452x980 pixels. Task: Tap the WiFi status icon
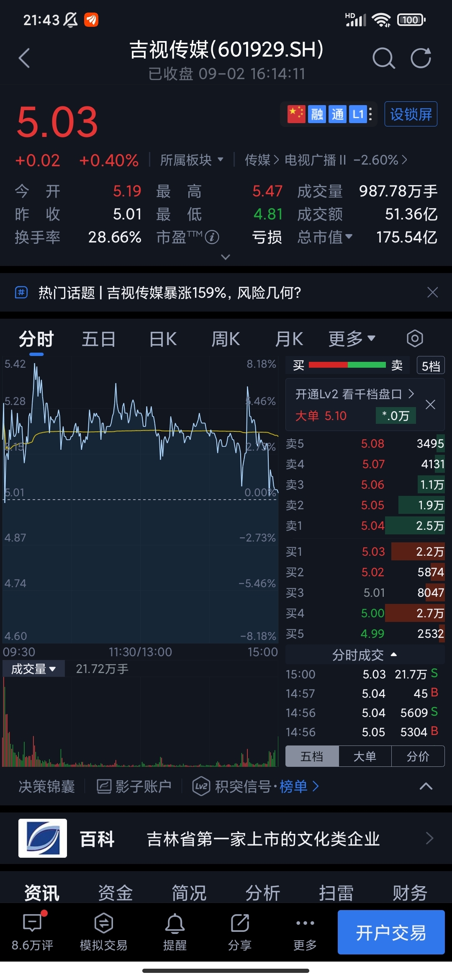click(x=381, y=20)
